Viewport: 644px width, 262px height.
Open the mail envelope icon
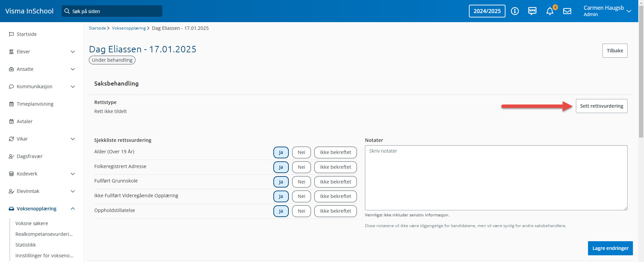[x=567, y=11]
